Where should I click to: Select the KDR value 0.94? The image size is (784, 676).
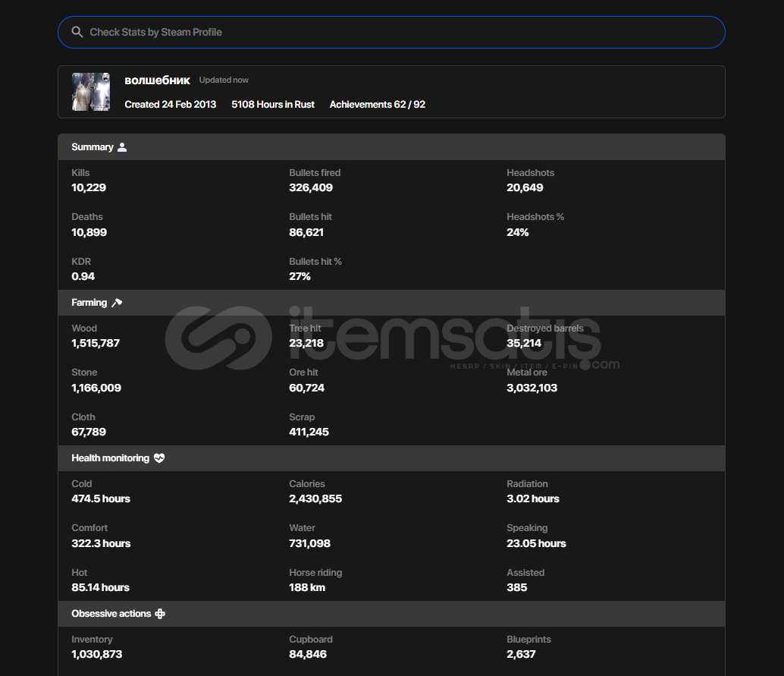pos(83,277)
